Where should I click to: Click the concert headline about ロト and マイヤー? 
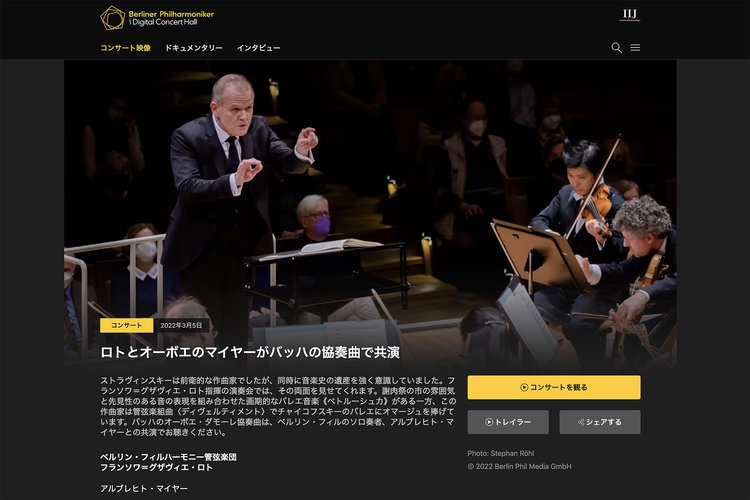[250, 353]
